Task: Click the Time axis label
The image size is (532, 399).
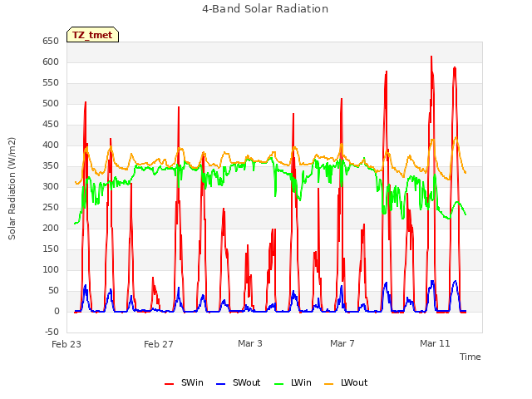Action: coord(470,357)
